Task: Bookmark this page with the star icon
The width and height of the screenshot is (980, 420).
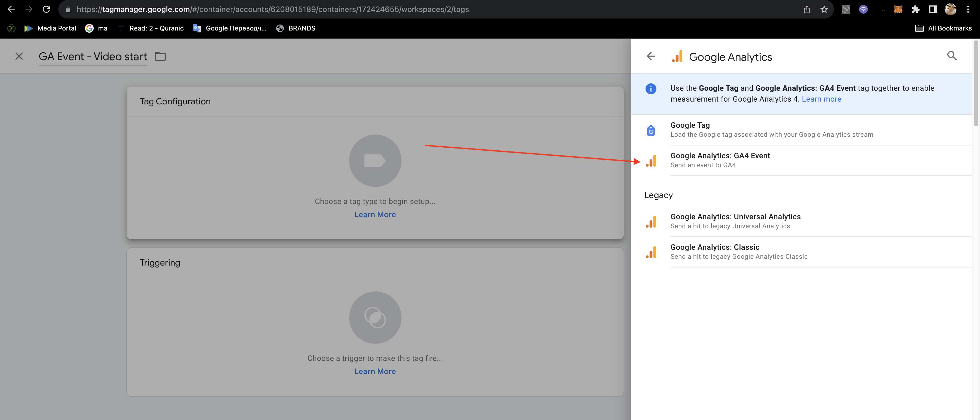Action: [824, 9]
